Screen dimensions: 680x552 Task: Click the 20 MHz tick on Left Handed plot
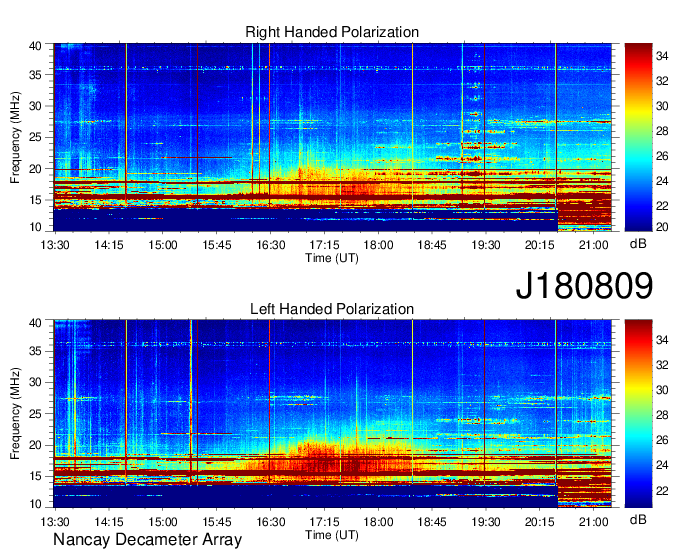[35, 445]
